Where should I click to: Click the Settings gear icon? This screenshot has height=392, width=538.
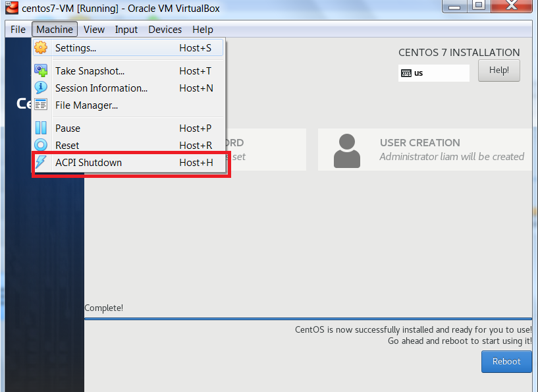pos(41,48)
